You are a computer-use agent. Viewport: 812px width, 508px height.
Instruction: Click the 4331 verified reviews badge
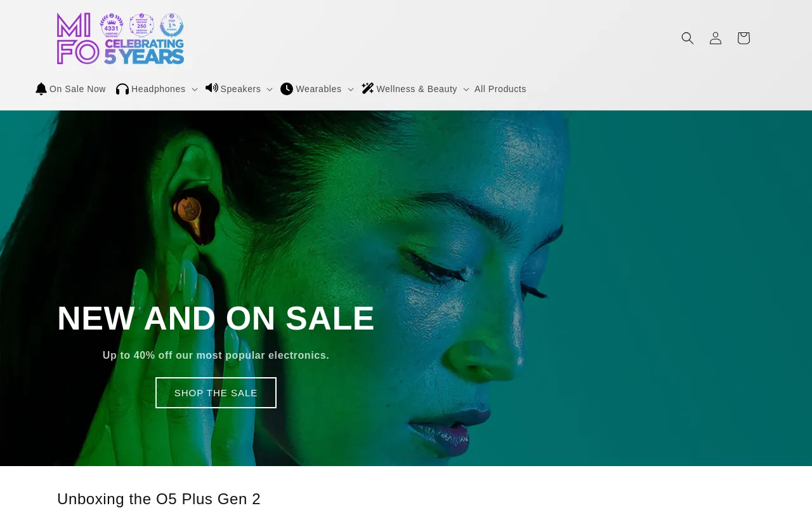tap(112, 25)
